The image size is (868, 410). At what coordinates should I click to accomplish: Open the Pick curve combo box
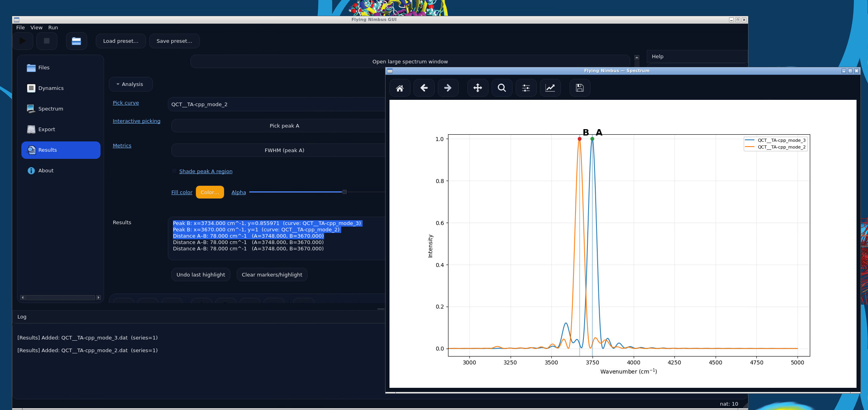click(x=276, y=104)
